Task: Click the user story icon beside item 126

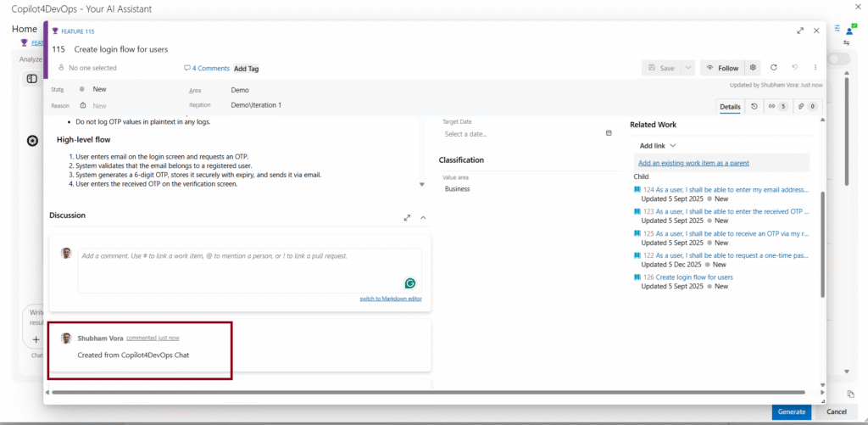Action: (x=637, y=277)
